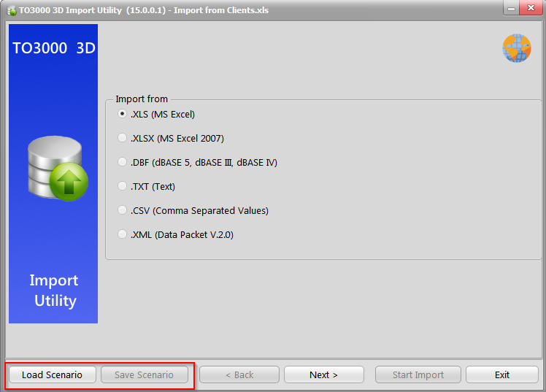Exit the import utility
Viewport: 546px width, 392px height.
pyautogui.click(x=502, y=374)
